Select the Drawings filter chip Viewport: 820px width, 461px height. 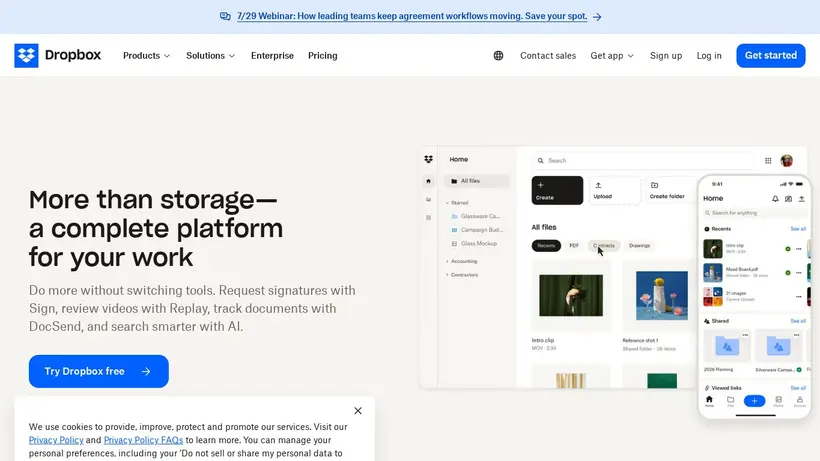(639, 246)
